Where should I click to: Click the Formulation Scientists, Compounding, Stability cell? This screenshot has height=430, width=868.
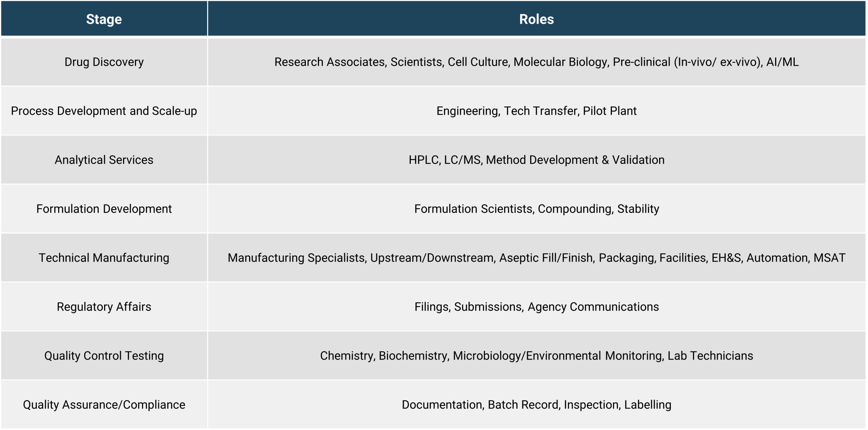click(x=536, y=209)
